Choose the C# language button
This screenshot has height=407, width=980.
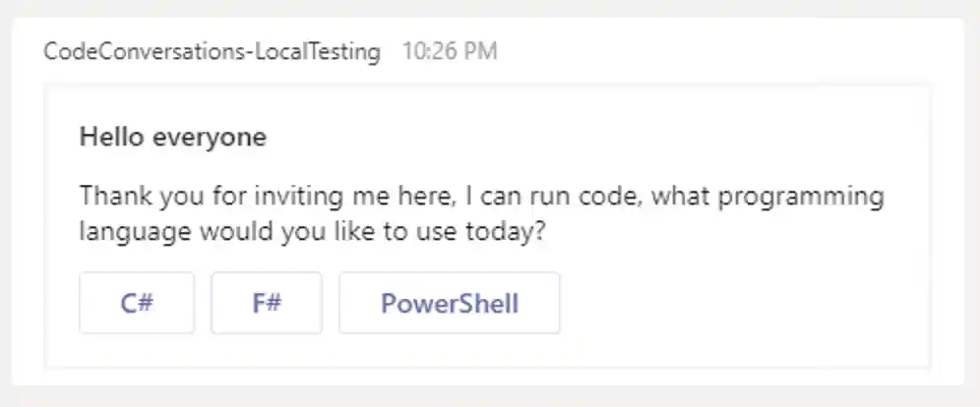tap(137, 303)
